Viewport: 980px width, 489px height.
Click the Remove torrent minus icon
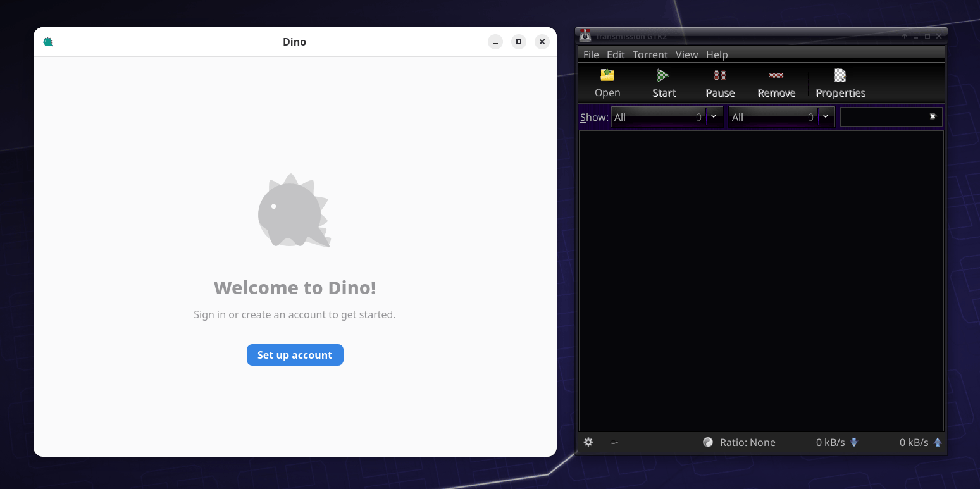tap(776, 76)
